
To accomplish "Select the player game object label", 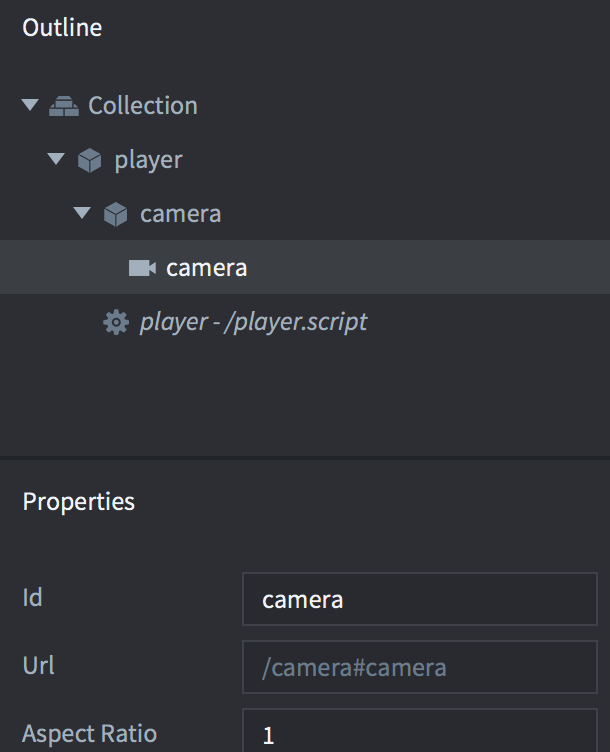I will click(148, 160).
